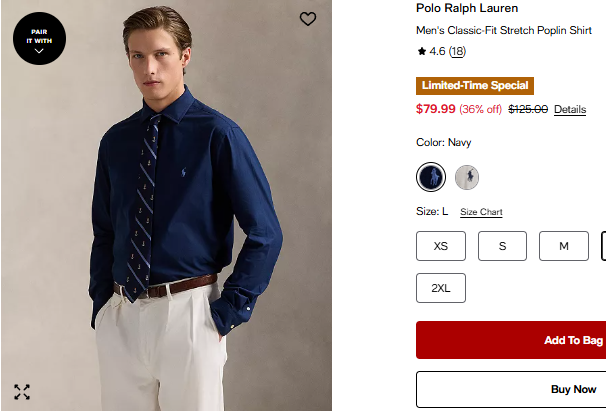Click the star rating icon
The image size is (606, 411).
[x=422, y=51]
